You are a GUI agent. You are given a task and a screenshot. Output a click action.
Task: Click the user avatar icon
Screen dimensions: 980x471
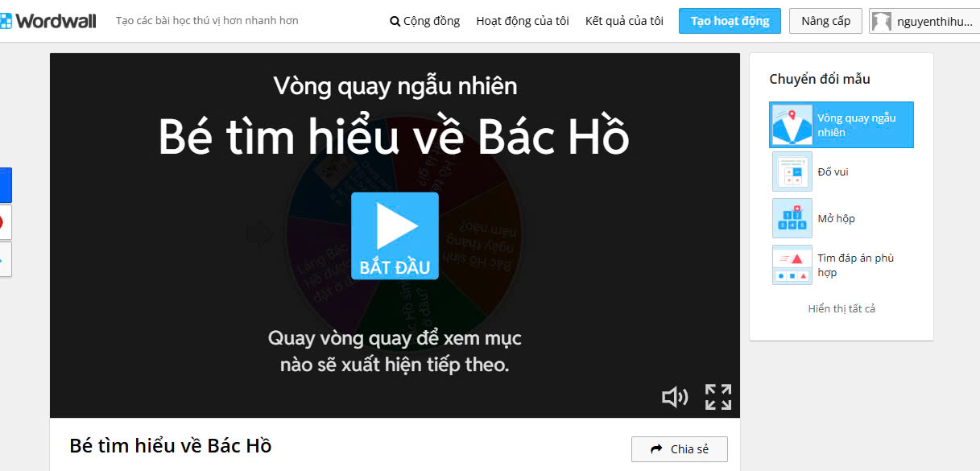tap(883, 22)
